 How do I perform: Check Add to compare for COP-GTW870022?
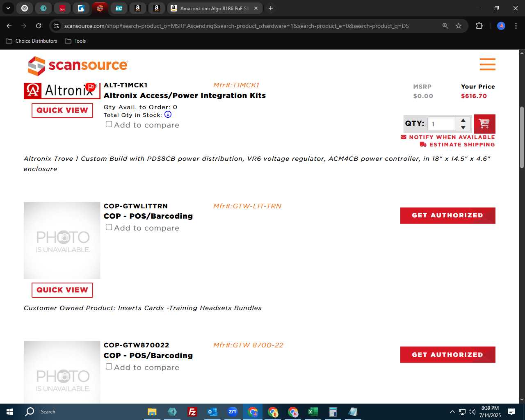tap(109, 367)
